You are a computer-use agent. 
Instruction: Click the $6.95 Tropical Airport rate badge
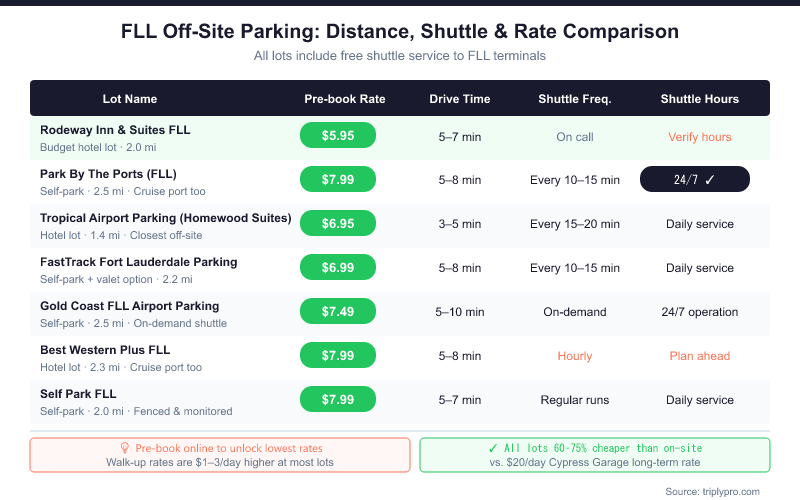(x=338, y=224)
